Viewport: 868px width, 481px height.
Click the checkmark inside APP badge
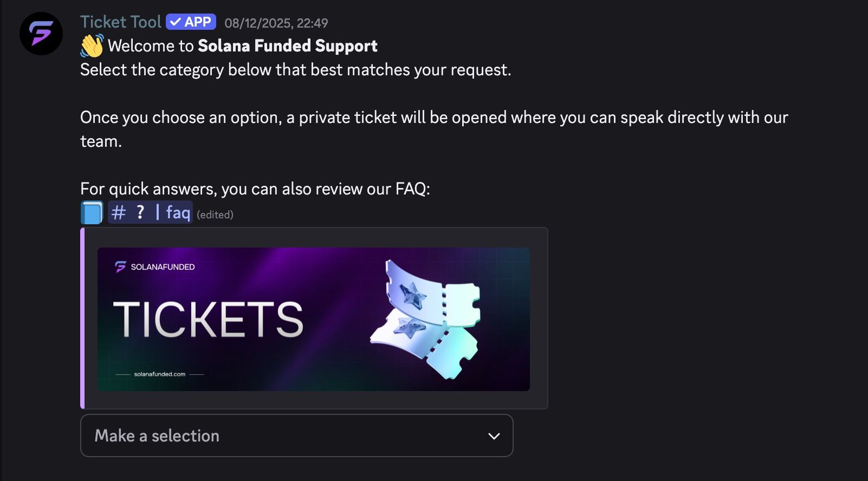176,22
